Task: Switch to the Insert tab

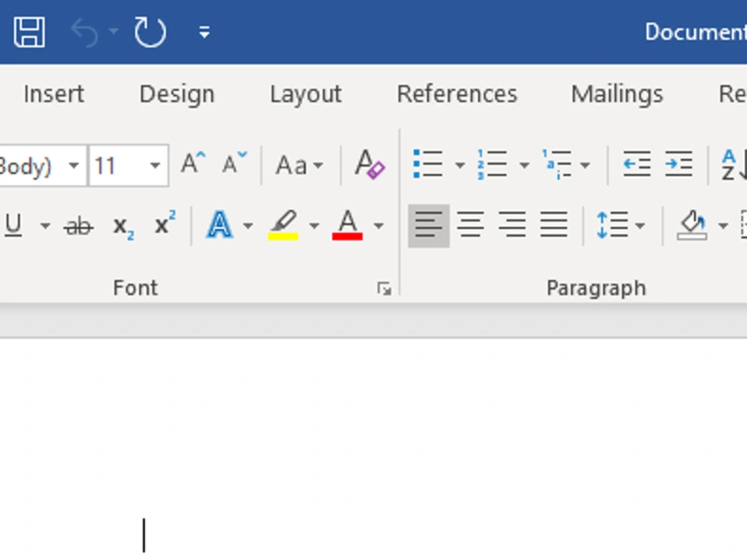Action: pyautogui.click(x=54, y=94)
